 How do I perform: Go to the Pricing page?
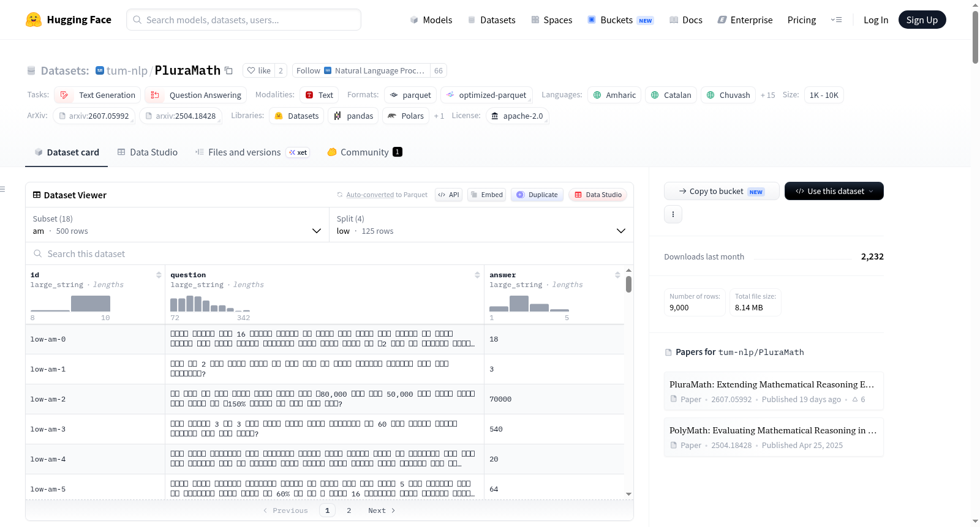pos(802,20)
